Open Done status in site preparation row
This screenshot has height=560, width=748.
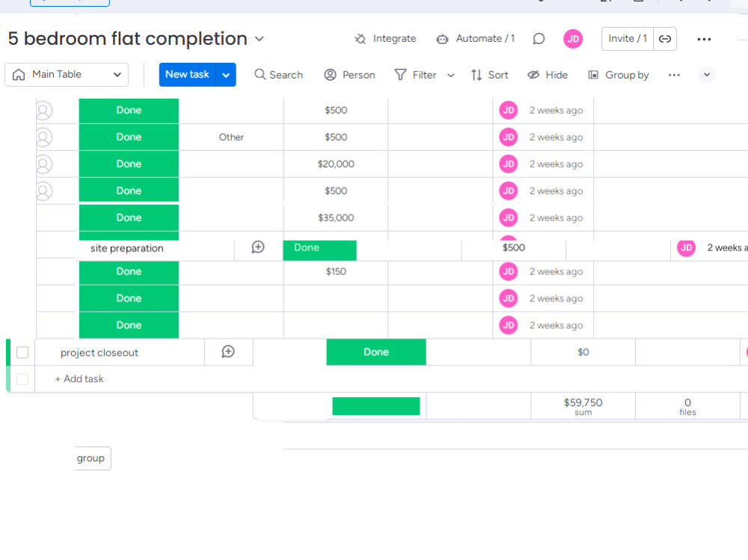pyautogui.click(x=319, y=250)
